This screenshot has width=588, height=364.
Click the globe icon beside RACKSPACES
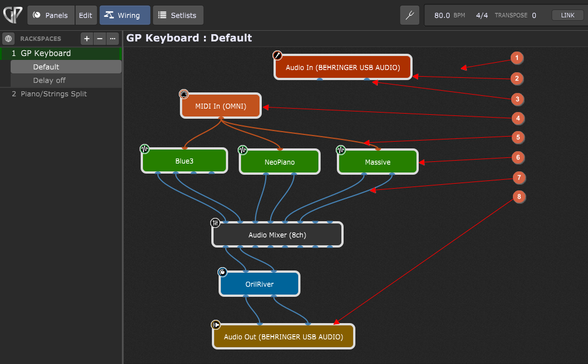tap(8, 39)
